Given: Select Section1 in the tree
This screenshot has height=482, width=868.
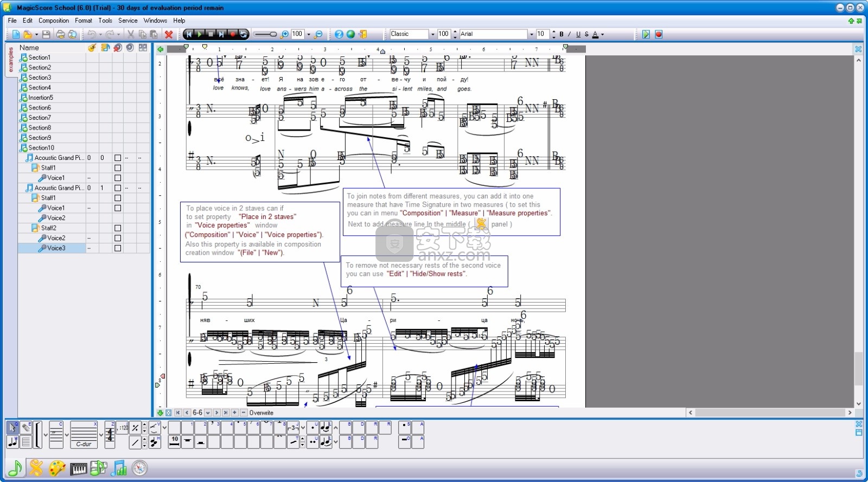Looking at the screenshot, I should pos(39,57).
